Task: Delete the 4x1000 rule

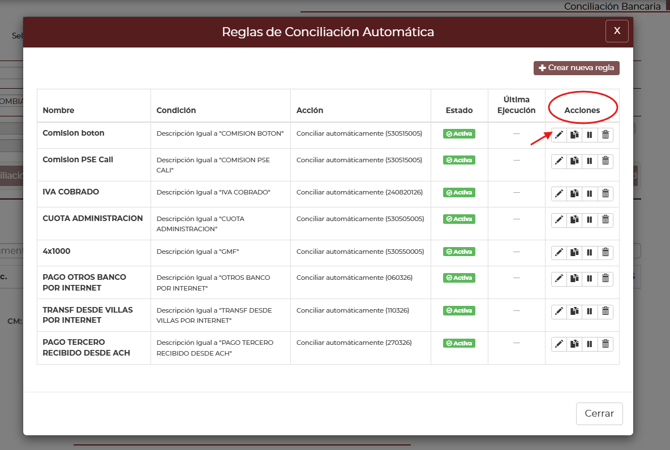Action: coord(605,253)
